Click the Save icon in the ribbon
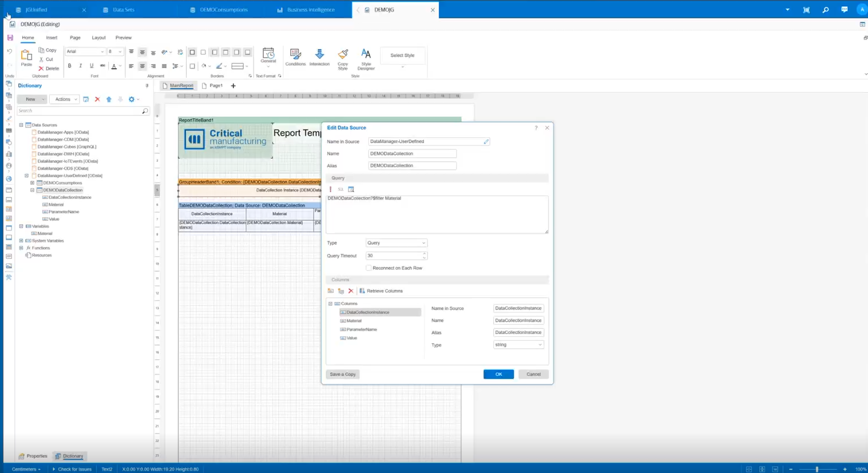This screenshot has height=473, width=868. (x=10, y=38)
